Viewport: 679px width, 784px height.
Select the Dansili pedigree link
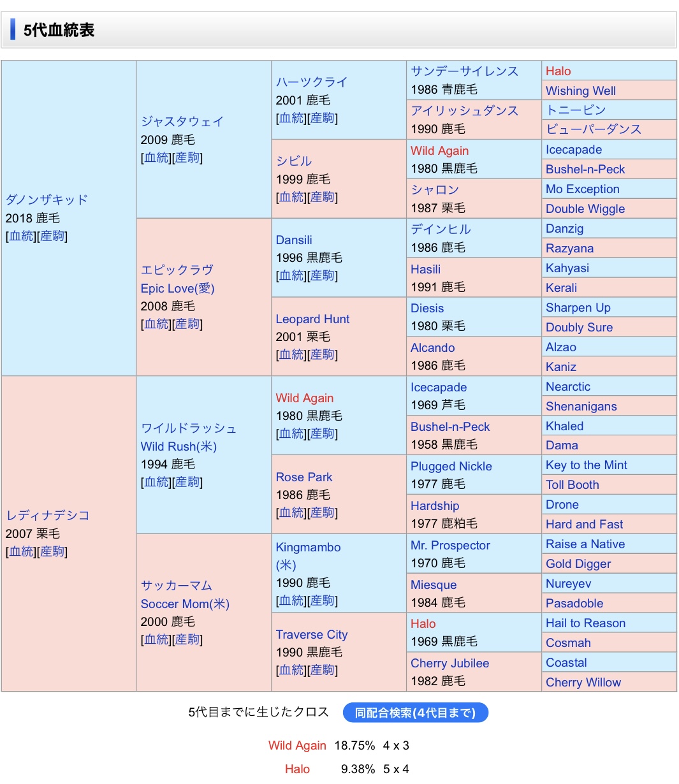pyautogui.click(x=294, y=240)
